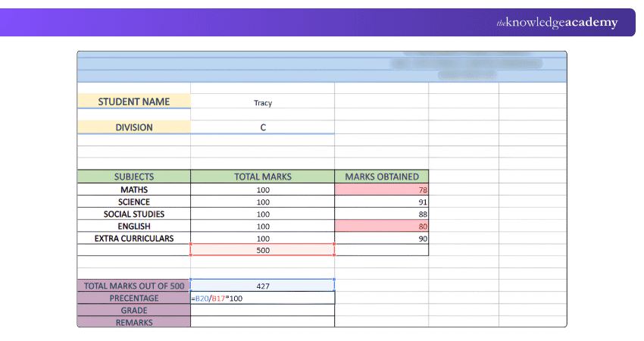Screen dimensions: 644x341
Task: Click the MATHS subject cell
Action: pos(134,189)
